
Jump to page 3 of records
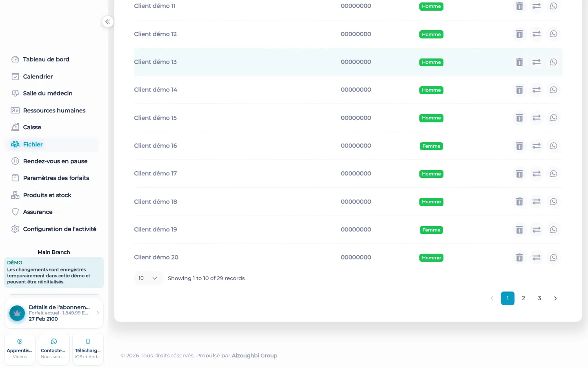[539, 298]
